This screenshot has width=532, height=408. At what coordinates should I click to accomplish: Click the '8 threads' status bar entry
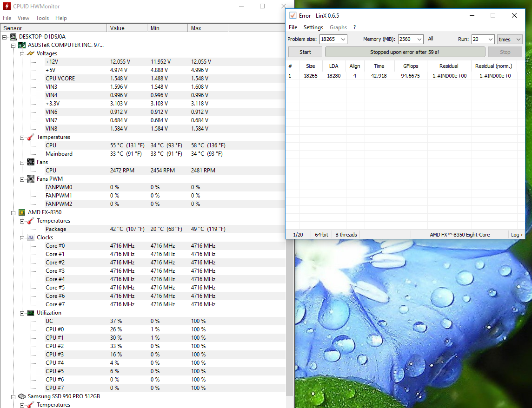tap(346, 235)
